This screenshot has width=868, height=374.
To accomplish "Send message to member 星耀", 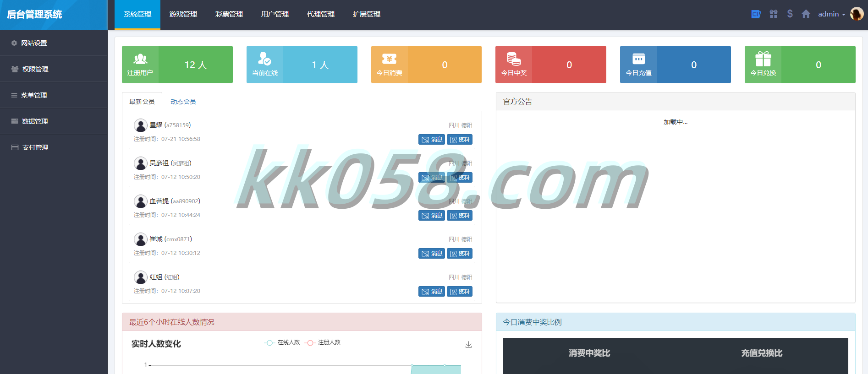I will pyautogui.click(x=432, y=140).
